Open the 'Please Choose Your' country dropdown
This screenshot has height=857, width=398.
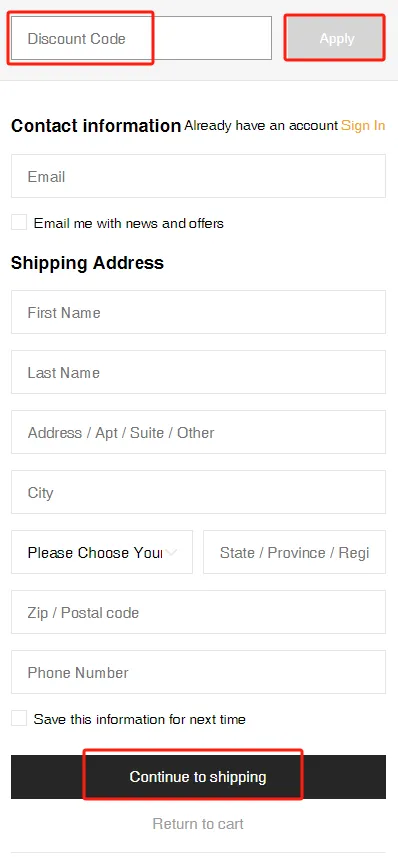[x=102, y=552]
